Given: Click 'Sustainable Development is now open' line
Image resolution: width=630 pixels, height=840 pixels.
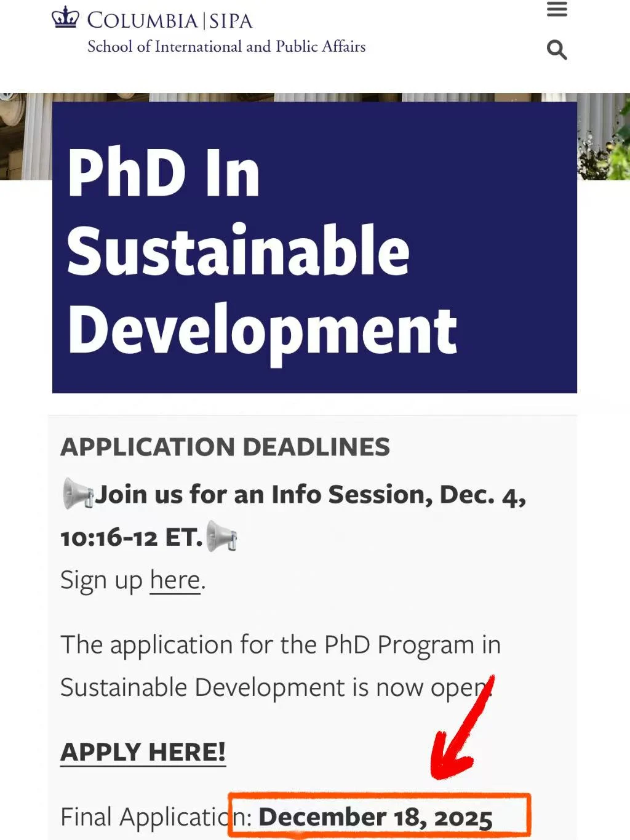Looking at the screenshot, I should (x=274, y=687).
